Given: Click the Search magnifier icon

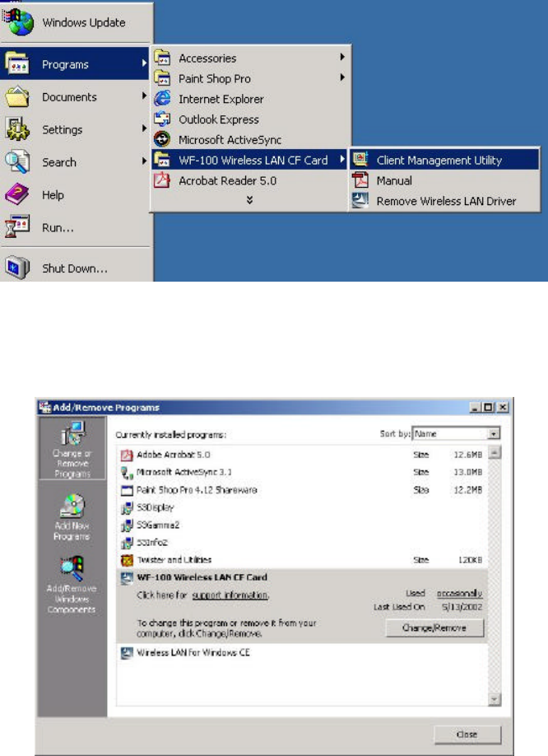Looking at the screenshot, I should pyautogui.click(x=17, y=162).
